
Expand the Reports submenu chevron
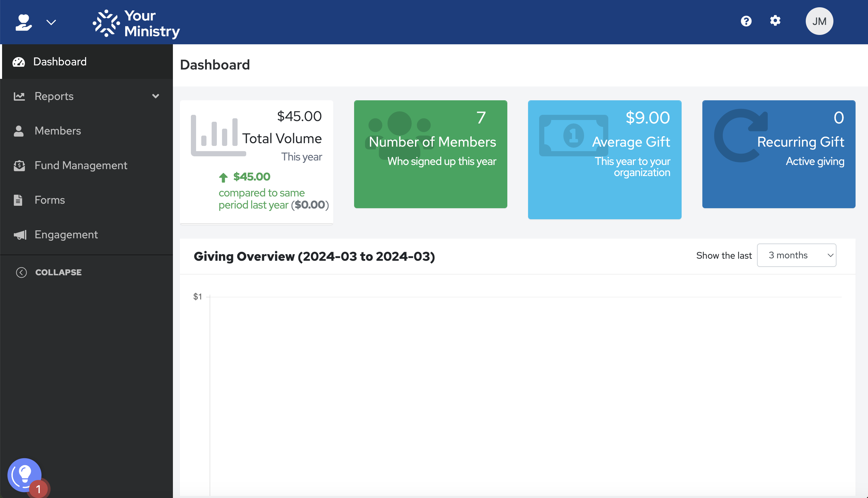[x=155, y=96]
